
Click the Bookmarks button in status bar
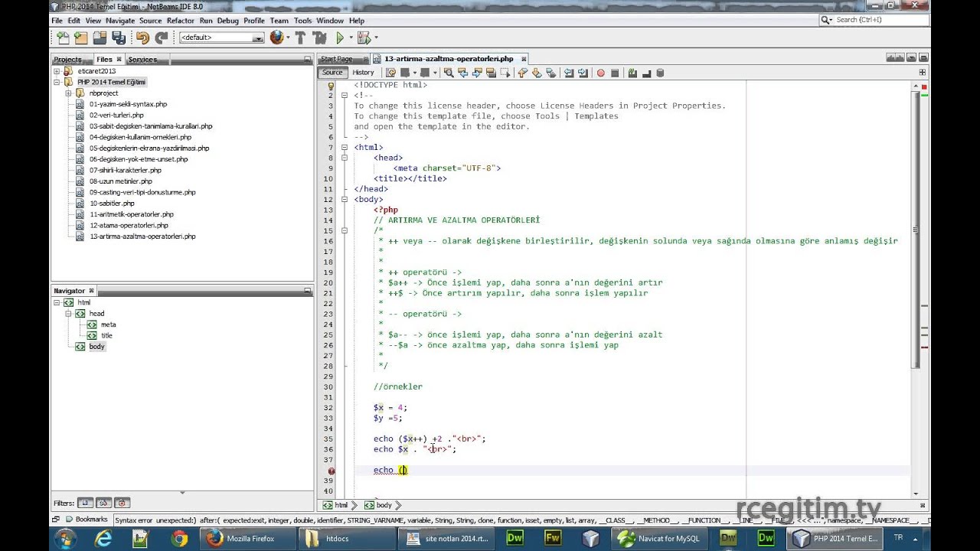pyautogui.click(x=86, y=520)
